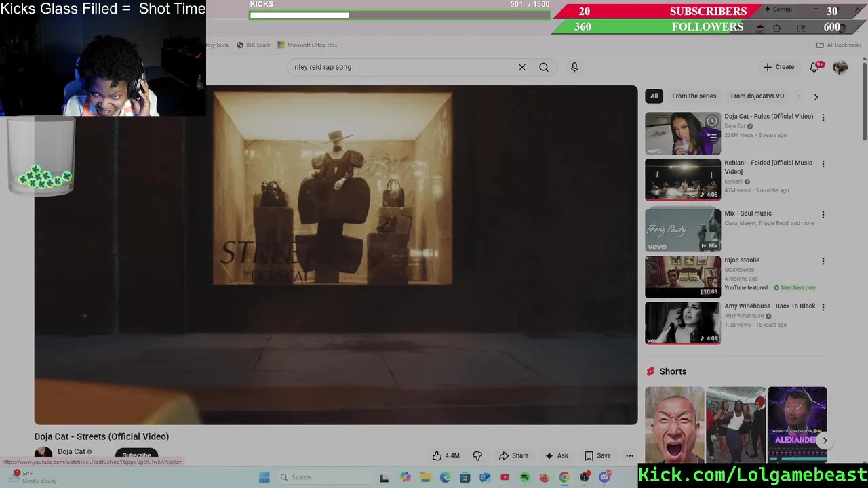Dislike the Streets video
868x488 pixels.
[477, 455]
